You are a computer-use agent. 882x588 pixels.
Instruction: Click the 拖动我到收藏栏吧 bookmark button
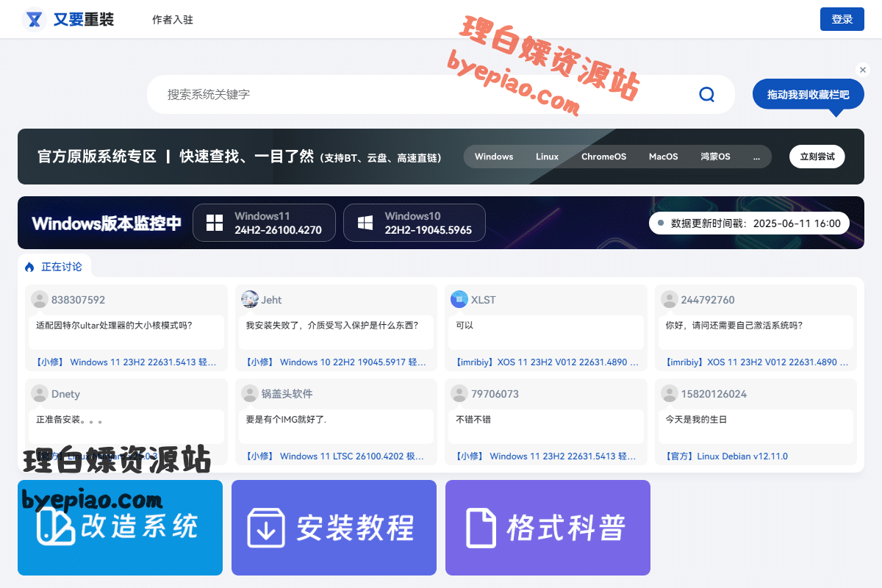(808, 95)
